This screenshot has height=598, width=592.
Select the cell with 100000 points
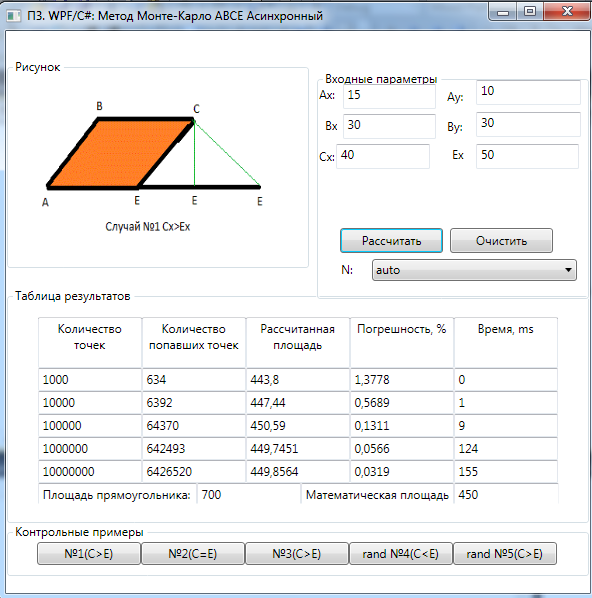(x=90, y=426)
